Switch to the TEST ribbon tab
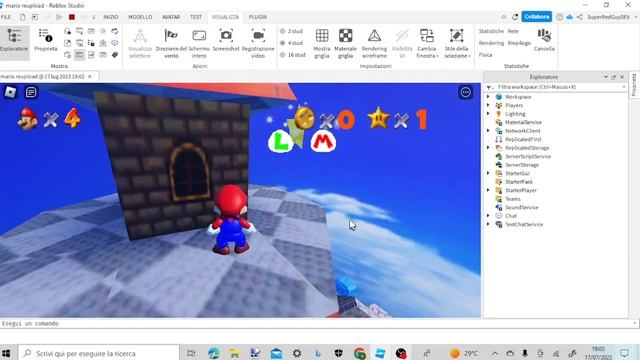Screen dimensions: 640x360 tap(196, 17)
